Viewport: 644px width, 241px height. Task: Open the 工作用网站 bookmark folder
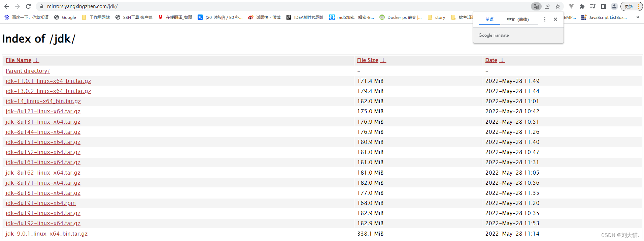(96, 17)
